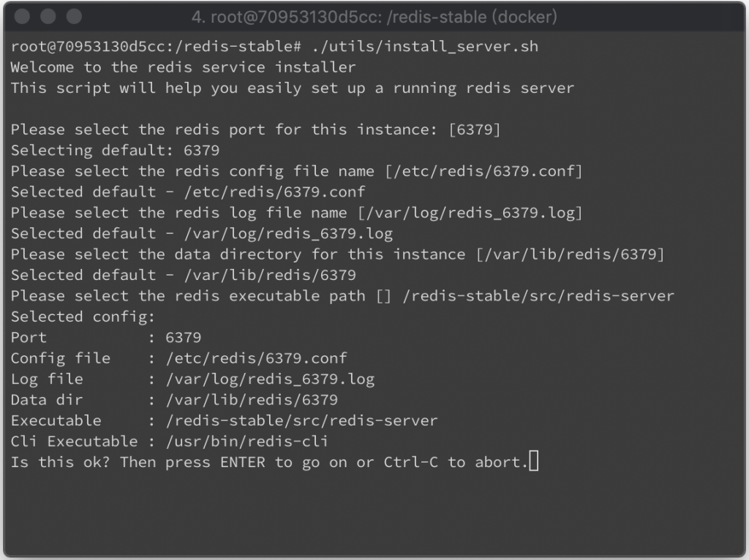The image size is (749, 560).
Task: Click the './utils/install_server.sh' command text
Action: (425, 47)
